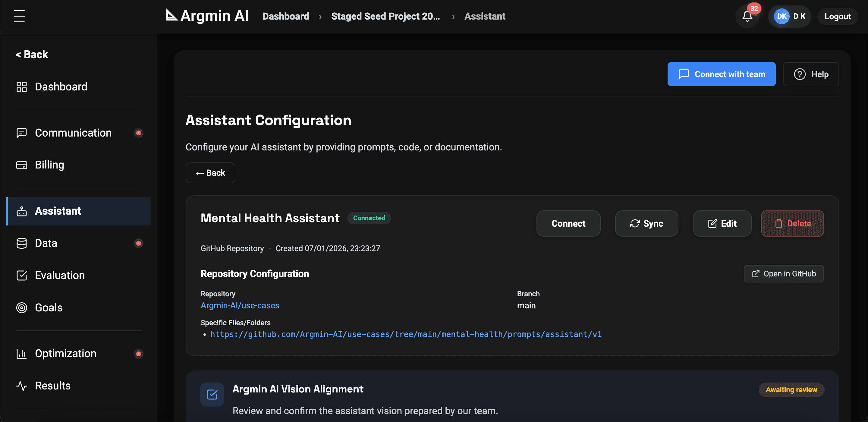Open the notifications bell
The image size is (868, 422).
coord(747,16)
